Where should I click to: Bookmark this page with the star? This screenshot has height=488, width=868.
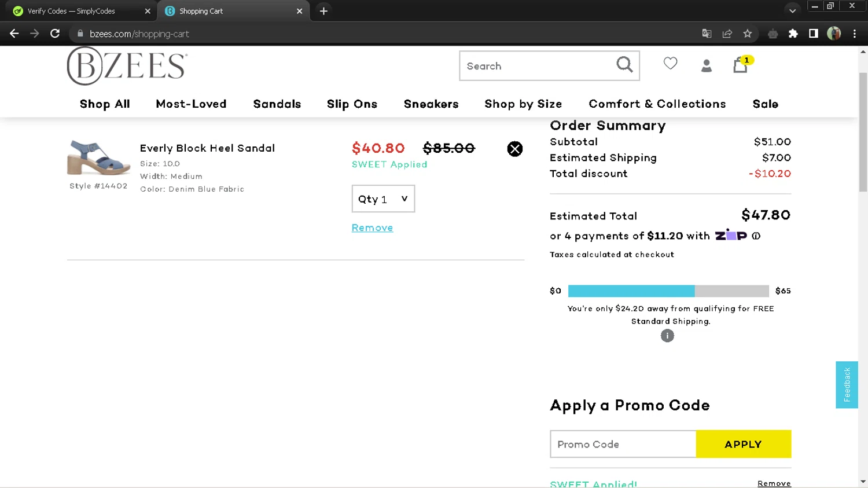click(x=748, y=34)
